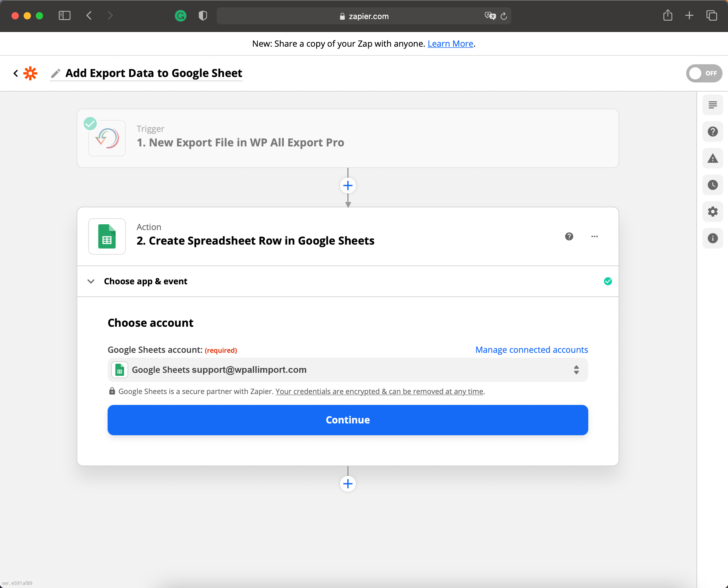728x588 pixels.
Task: Edit the Zap name title field
Action: (153, 73)
